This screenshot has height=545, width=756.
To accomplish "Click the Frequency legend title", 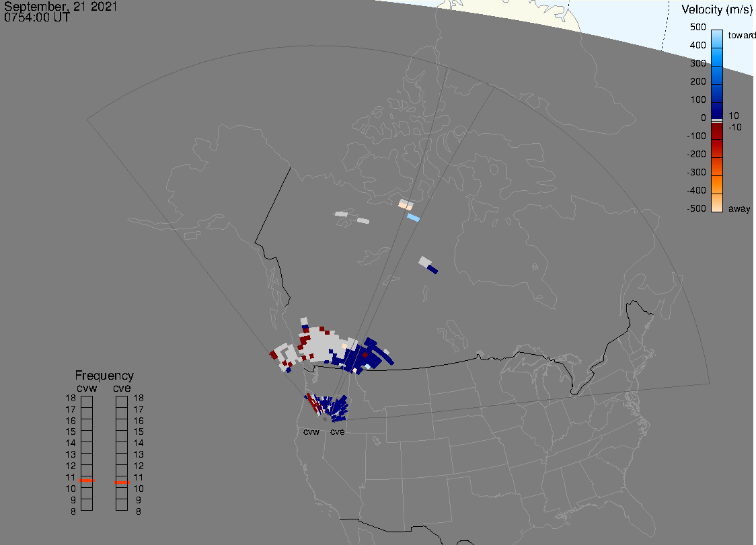I will click(104, 376).
